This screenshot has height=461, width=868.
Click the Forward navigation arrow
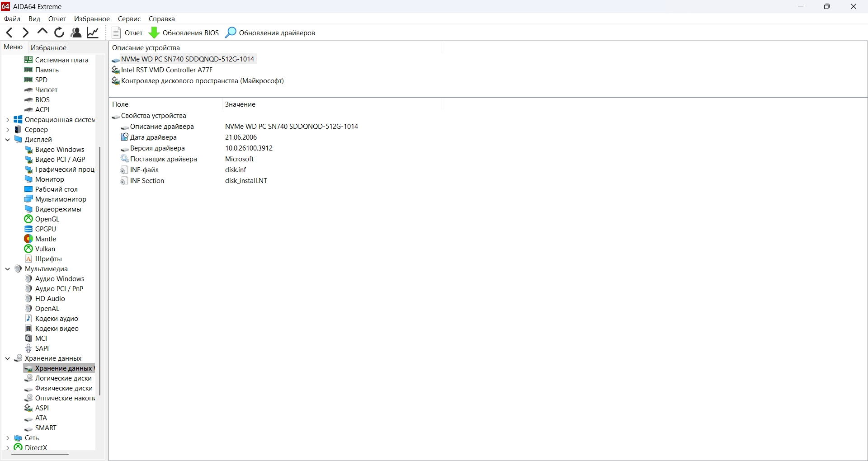[26, 33]
